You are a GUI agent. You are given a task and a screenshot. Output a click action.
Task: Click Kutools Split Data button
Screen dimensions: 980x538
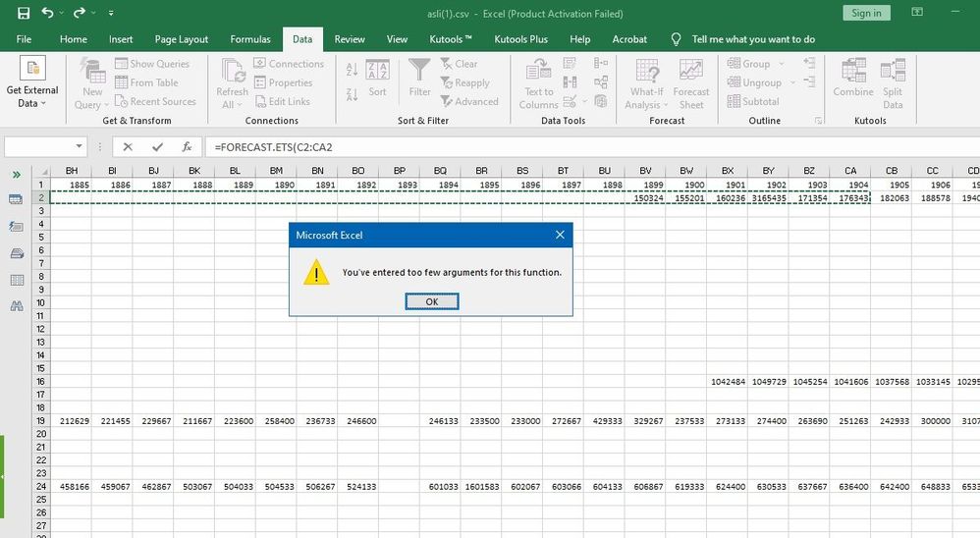(x=893, y=83)
